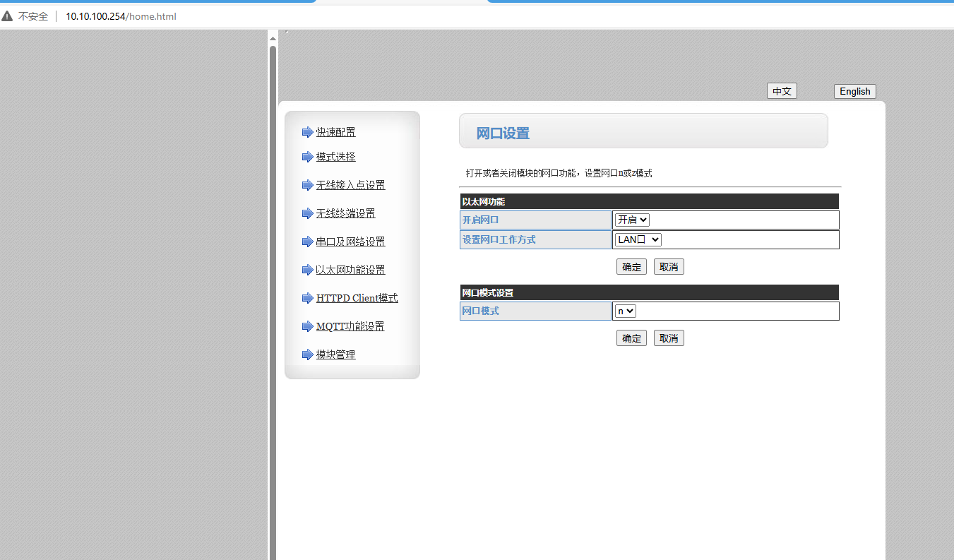Click the vertical scrollbar up arrow
954x560 pixels.
(273, 38)
